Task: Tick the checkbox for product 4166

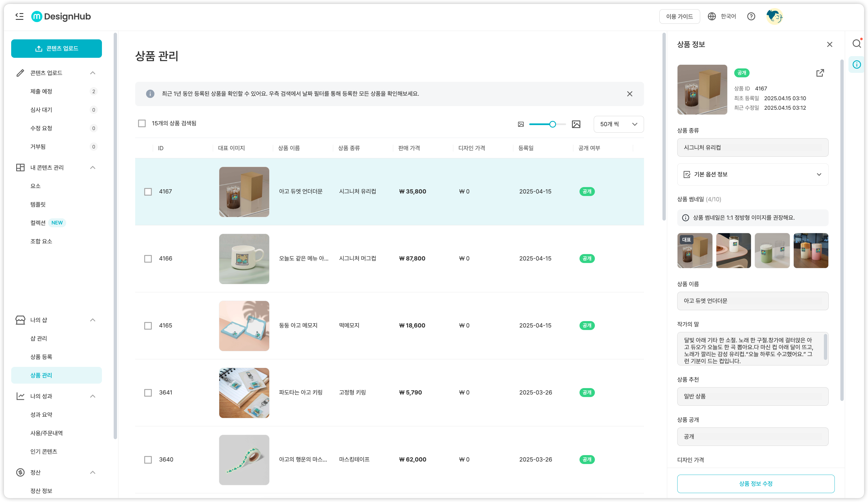Action: [148, 259]
